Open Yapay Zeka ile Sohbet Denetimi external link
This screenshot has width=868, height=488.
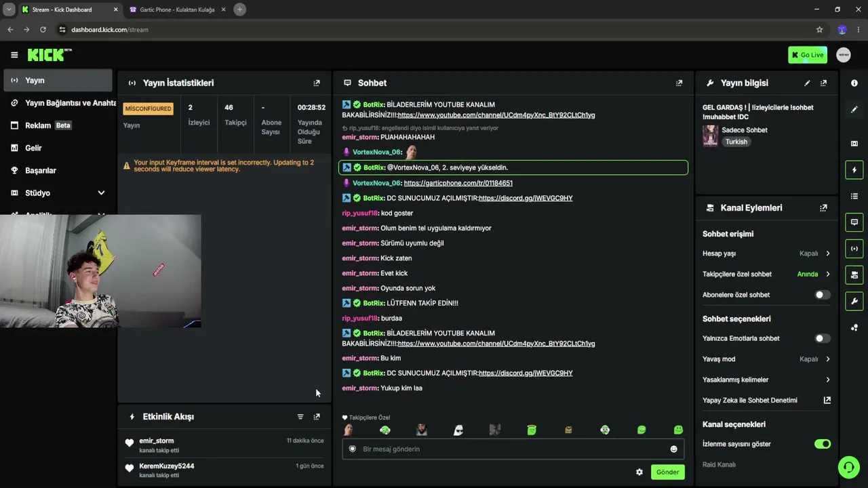[827, 401]
